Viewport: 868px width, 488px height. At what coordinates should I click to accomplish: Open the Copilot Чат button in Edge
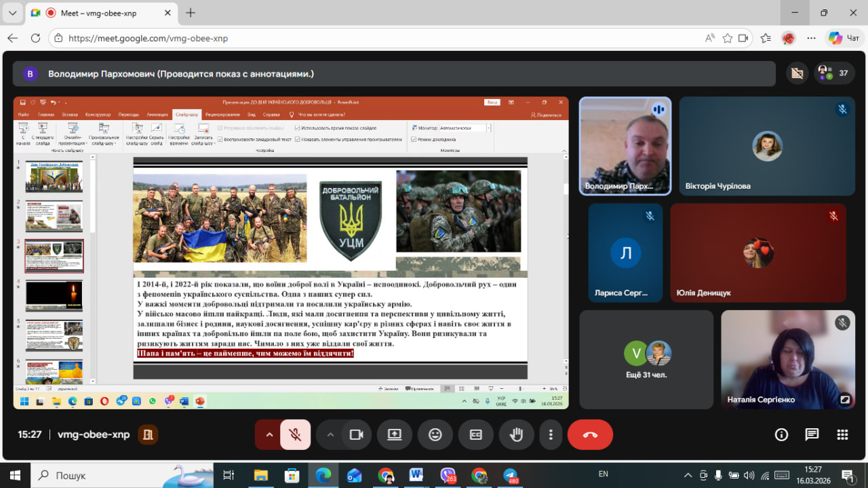click(x=844, y=38)
